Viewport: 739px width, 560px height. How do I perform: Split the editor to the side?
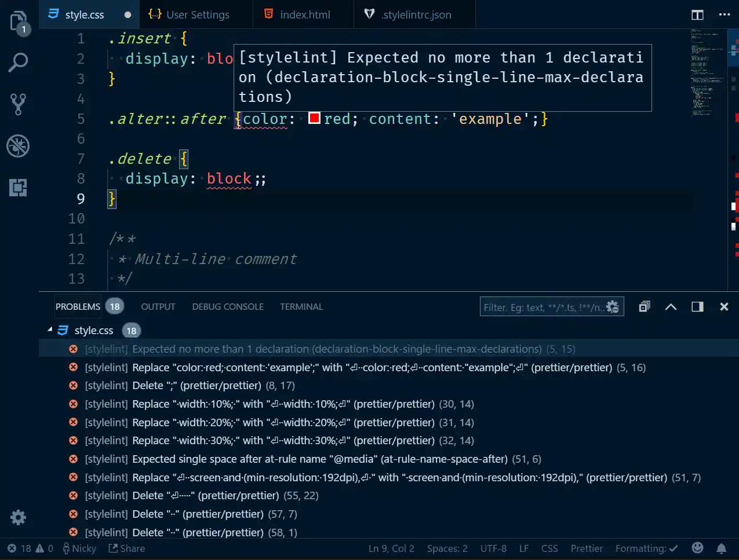pyautogui.click(x=697, y=15)
